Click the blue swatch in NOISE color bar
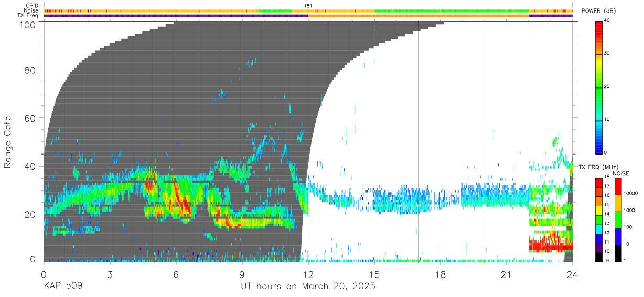This screenshot has height=297, width=644. [x=618, y=236]
